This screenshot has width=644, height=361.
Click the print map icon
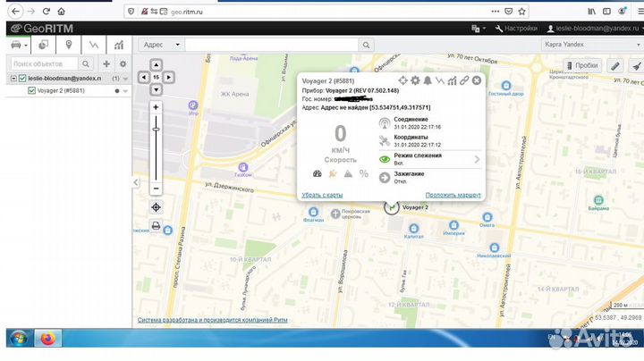pyautogui.click(x=157, y=226)
